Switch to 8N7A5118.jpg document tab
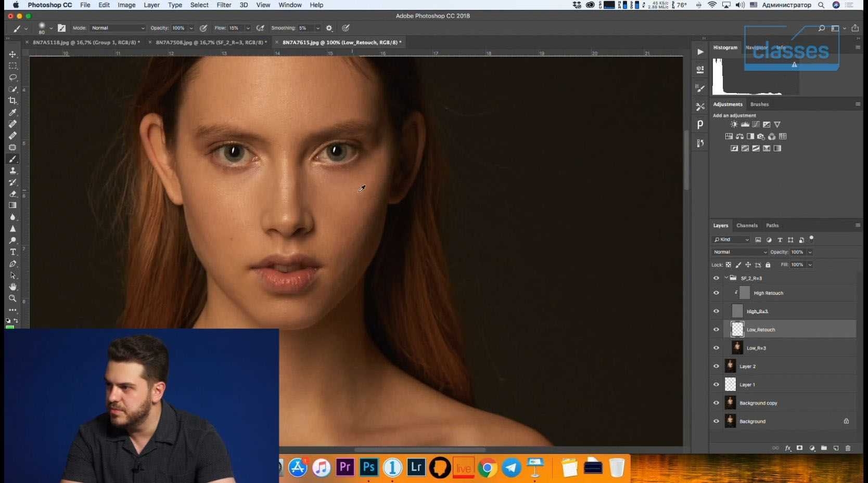868x483 pixels. 86,43
